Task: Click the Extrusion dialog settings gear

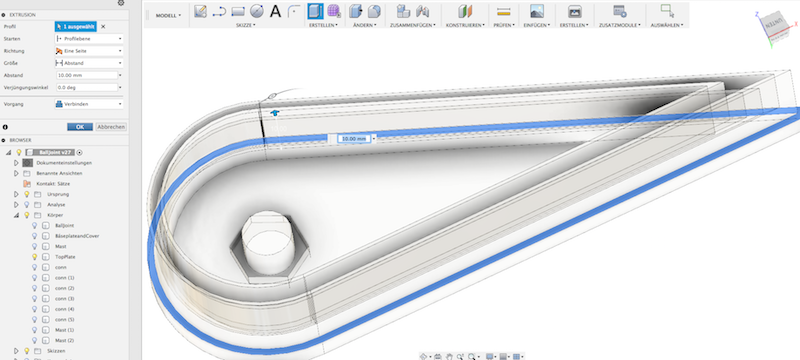Action: (x=121, y=3)
